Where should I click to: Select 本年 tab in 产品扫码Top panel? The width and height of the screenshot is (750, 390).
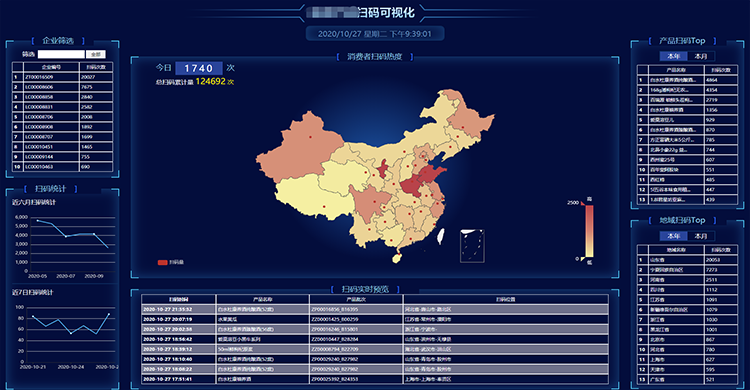(x=673, y=56)
